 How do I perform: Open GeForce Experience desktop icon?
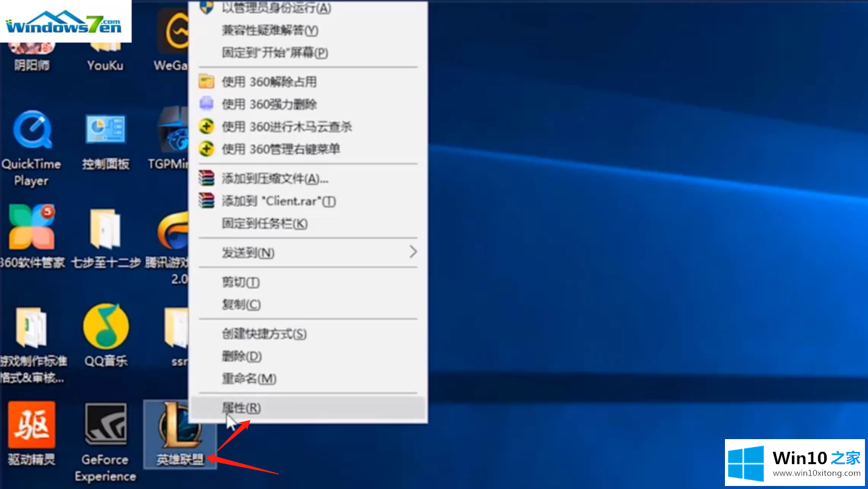pyautogui.click(x=105, y=442)
